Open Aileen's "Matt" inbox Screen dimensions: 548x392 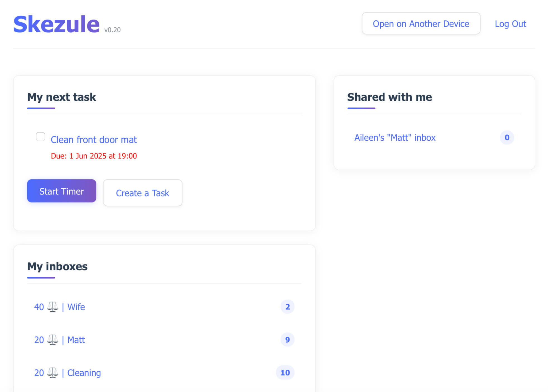click(395, 138)
